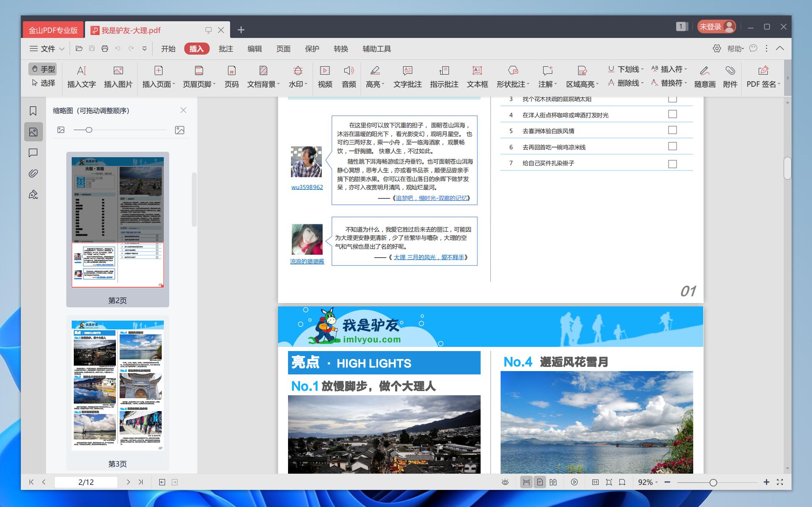The image size is (812, 507).
Task: Open the bookmark panel in left sidebar
Action: (x=33, y=111)
